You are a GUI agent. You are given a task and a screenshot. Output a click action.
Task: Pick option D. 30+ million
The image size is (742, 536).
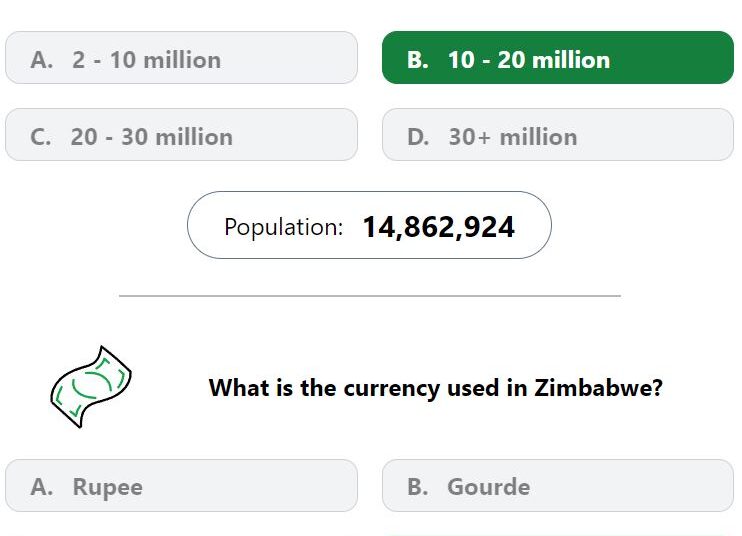[x=557, y=135]
